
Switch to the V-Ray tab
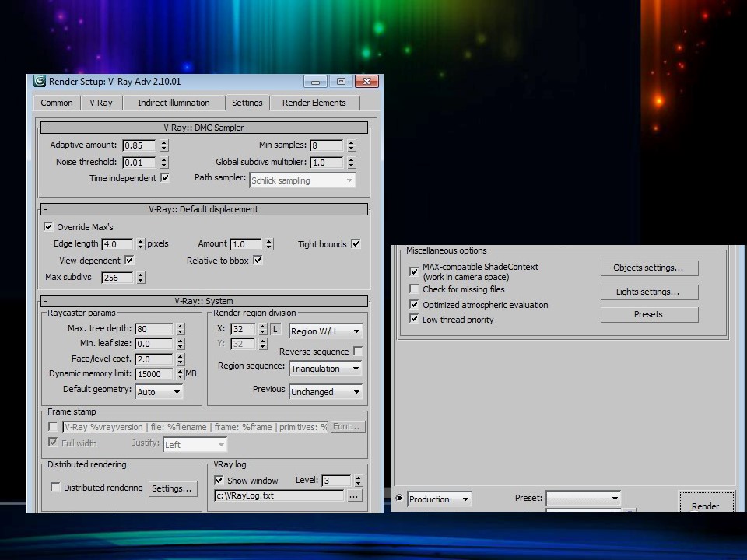point(101,103)
